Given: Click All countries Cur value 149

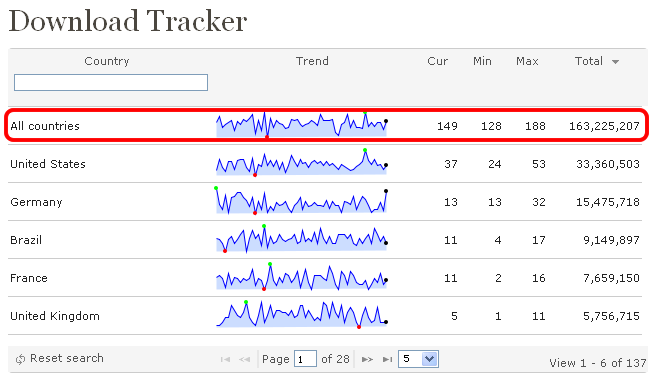Looking at the screenshot, I should pyautogui.click(x=447, y=126).
